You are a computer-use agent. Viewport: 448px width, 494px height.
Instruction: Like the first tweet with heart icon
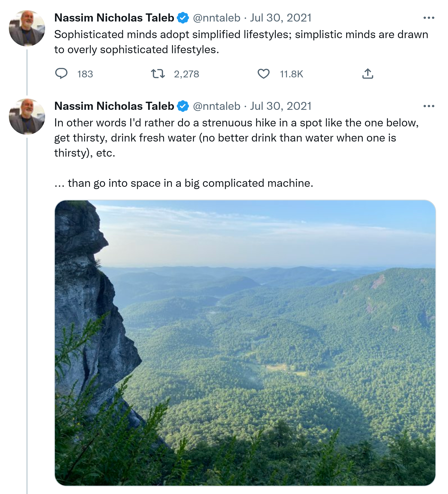click(263, 74)
